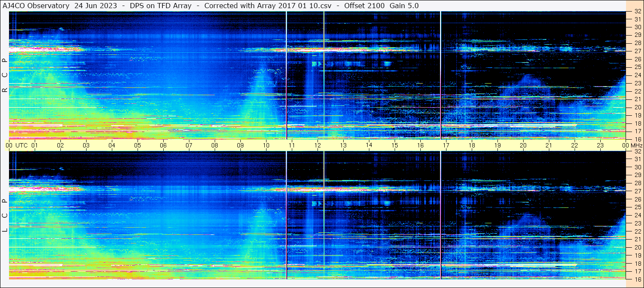Click the 12 hour mark on UTC axis
644x288 pixels.
click(318, 145)
